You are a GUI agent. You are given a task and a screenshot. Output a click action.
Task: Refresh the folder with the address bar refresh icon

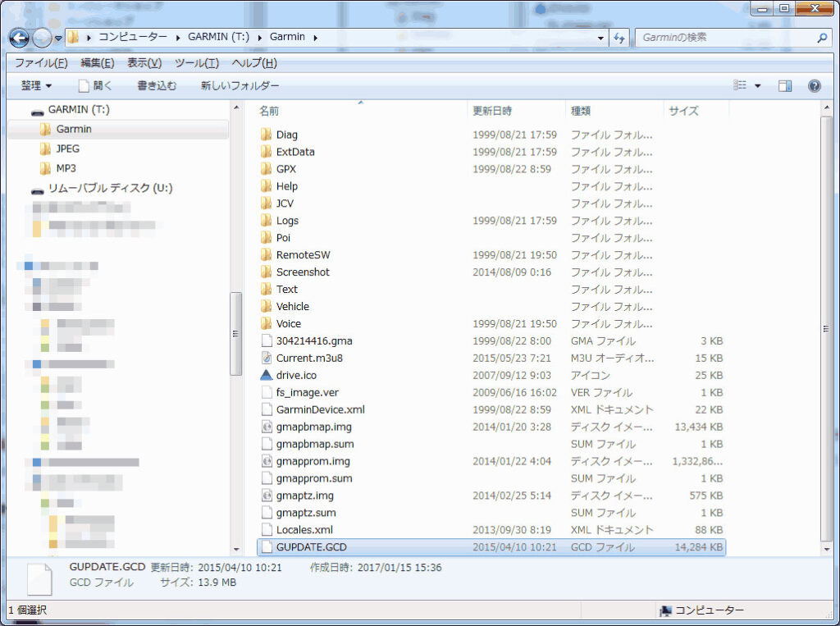point(619,38)
